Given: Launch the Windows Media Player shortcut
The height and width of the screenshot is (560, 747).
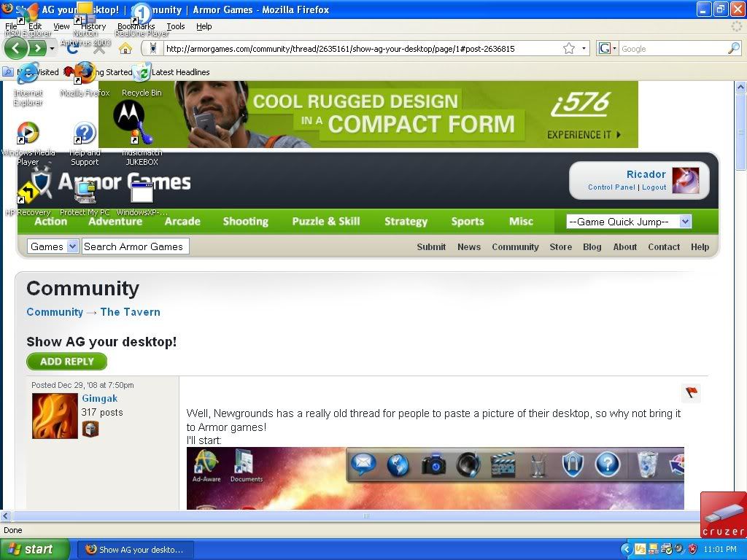Looking at the screenshot, I should coord(28,143).
